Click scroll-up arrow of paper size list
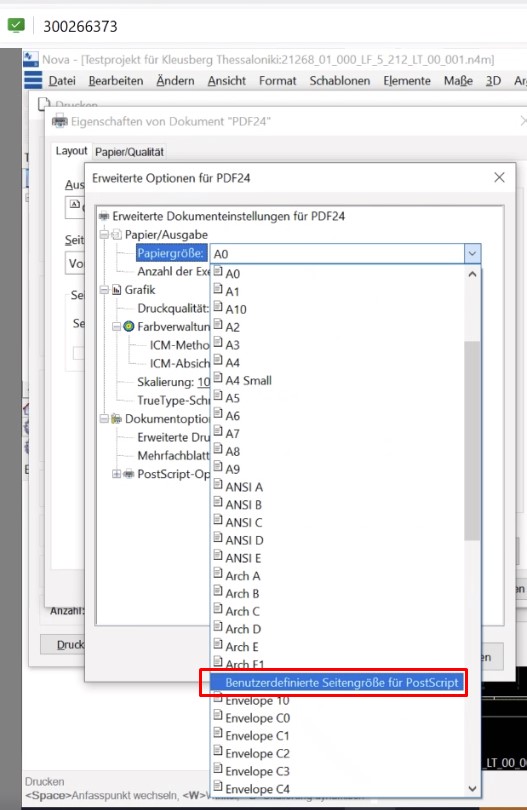Image resolution: width=527 pixels, height=810 pixels. point(472,274)
